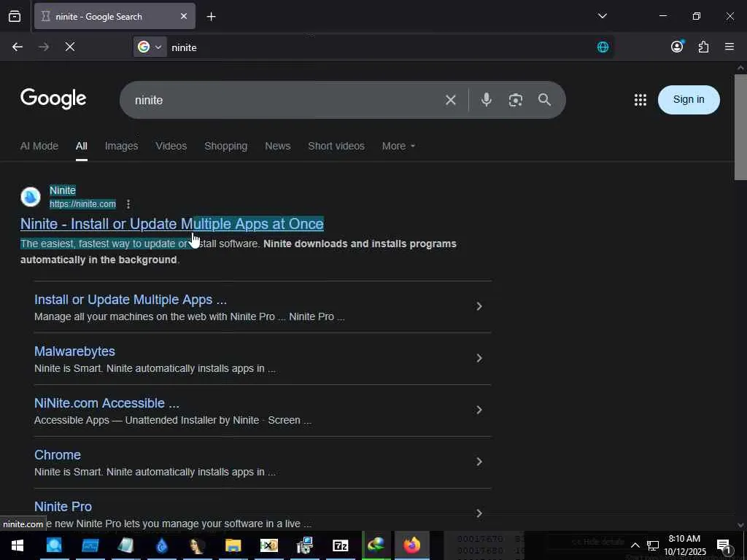Image resolution: width=747 pixels, height=560 pixels.
Task: Click the page vertical scrollbar thumb
Action: point(740,127)
